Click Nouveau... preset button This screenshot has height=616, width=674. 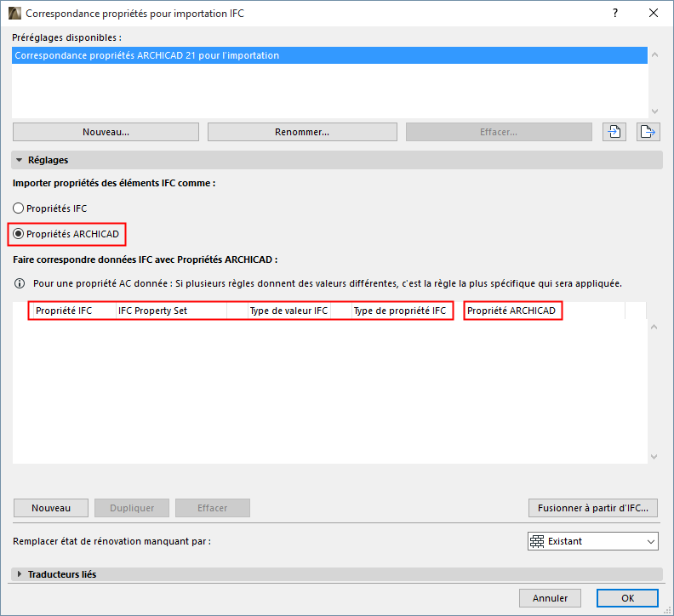pos(106,132)
